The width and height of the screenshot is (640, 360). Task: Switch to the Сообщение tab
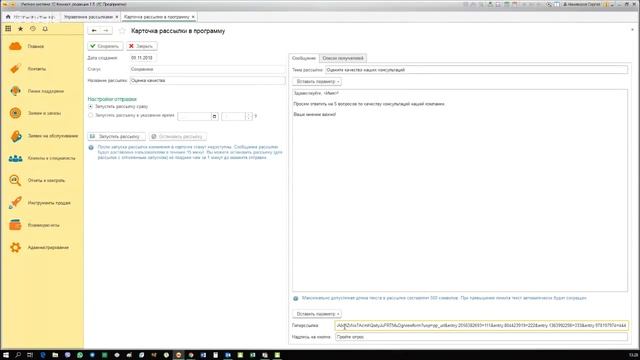click(x=304, y=58)
